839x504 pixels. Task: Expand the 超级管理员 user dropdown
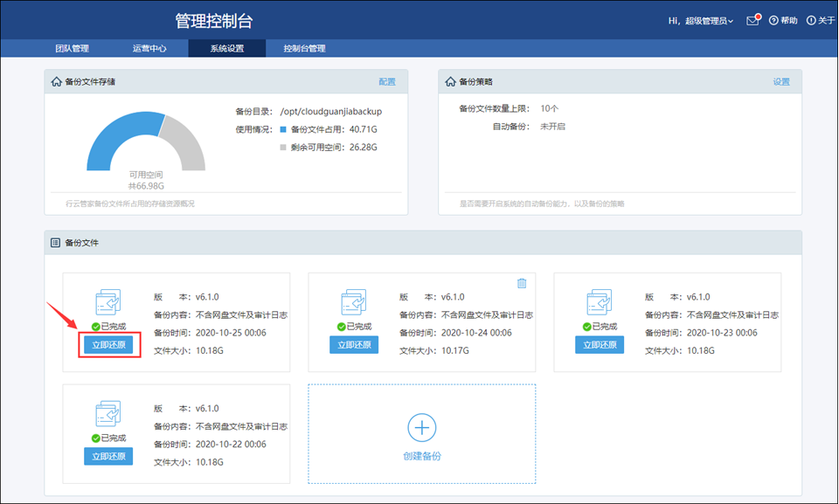[x=708, y=20]
